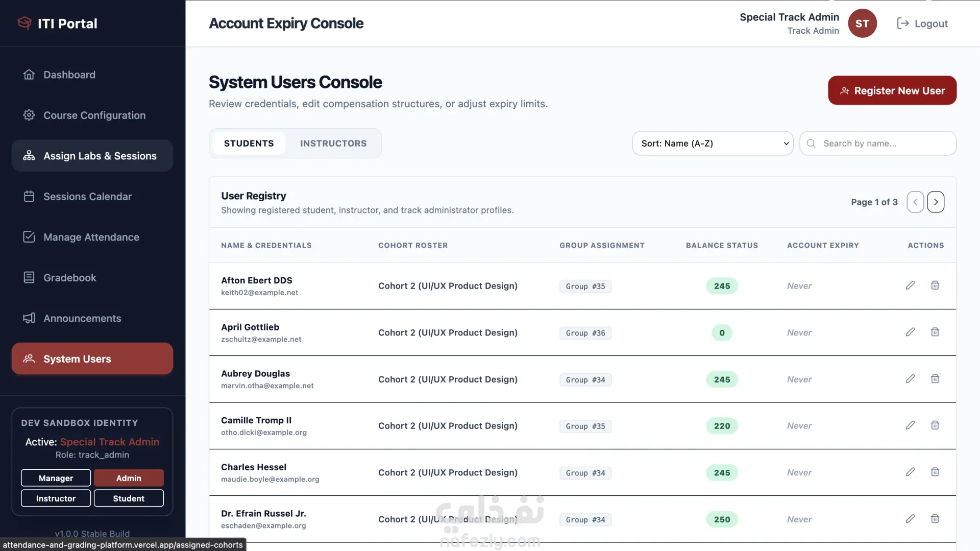Click the Register New User button

(892, 90)
